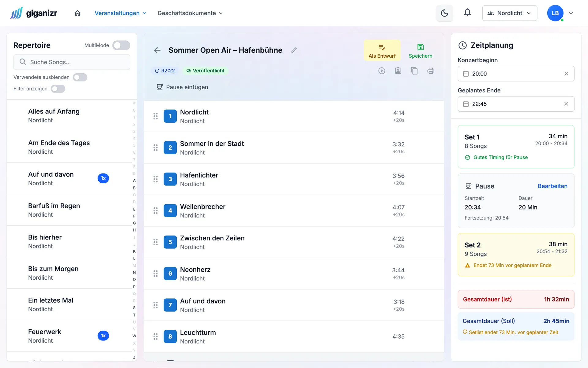Open calendar icon in Konzertbeginn field
This screenshot has height=368, width=588.
tap(466, 74)
